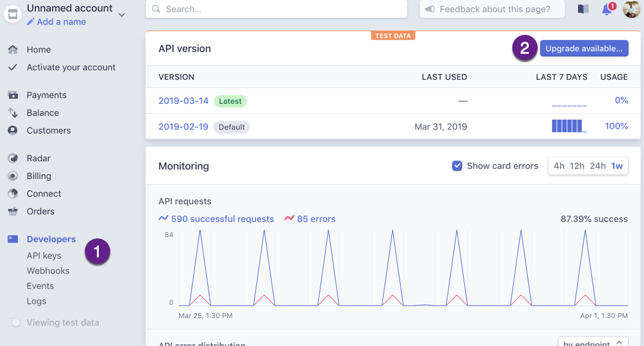This screenshot has width=644, height=346.
Task: Click the Mar 31, 2019 last used cell
Action: [441, 127]
